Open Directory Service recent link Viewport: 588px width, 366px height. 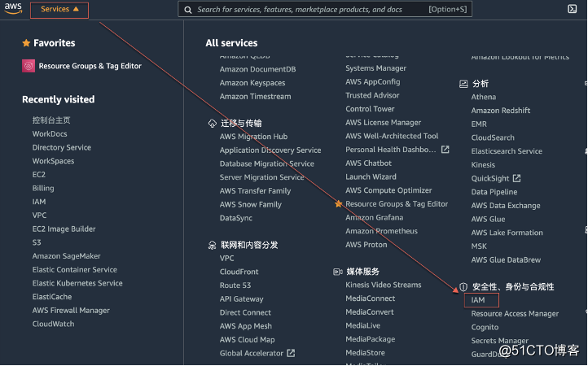click(x=62, y=147)
